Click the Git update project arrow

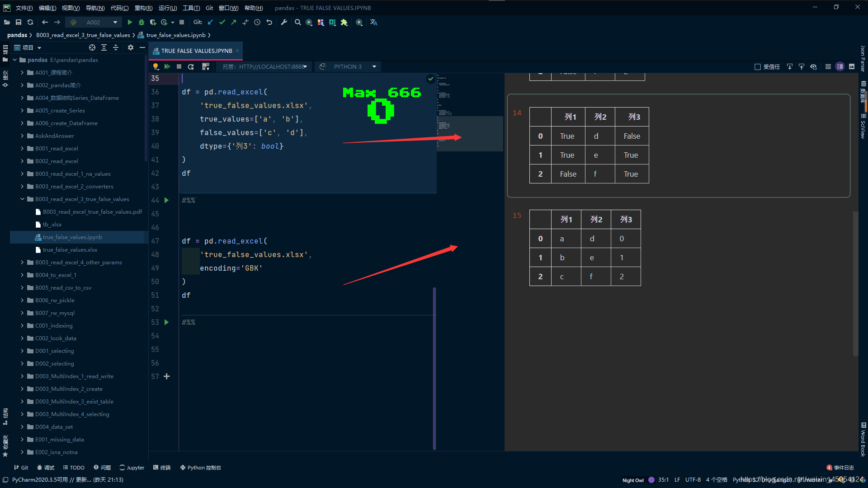pyautogui.click(x=210, y=22)
